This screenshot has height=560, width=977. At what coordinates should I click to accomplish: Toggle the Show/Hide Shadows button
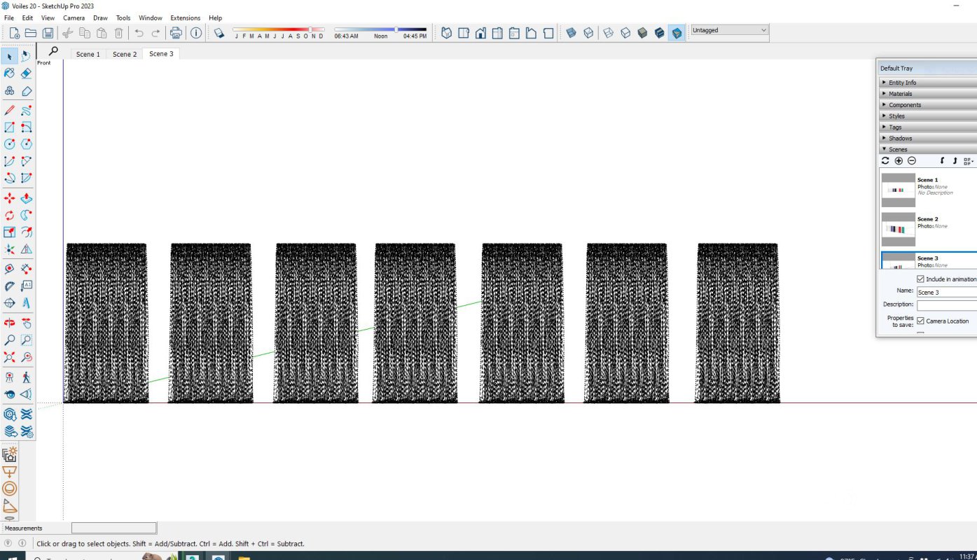(x=219, y=33)
